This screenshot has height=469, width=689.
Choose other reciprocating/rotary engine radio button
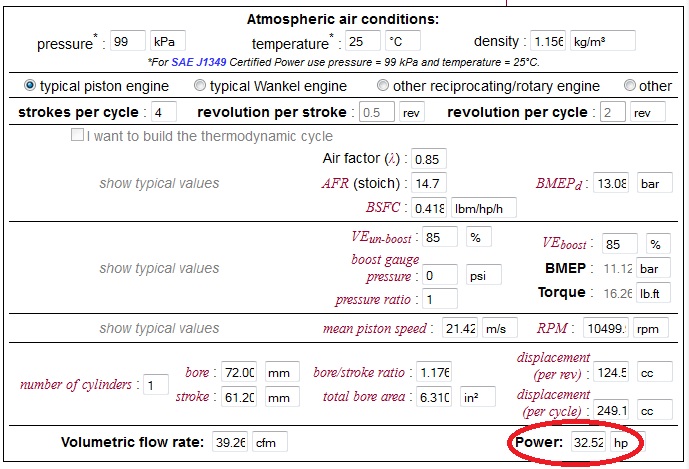coord(383,85)
